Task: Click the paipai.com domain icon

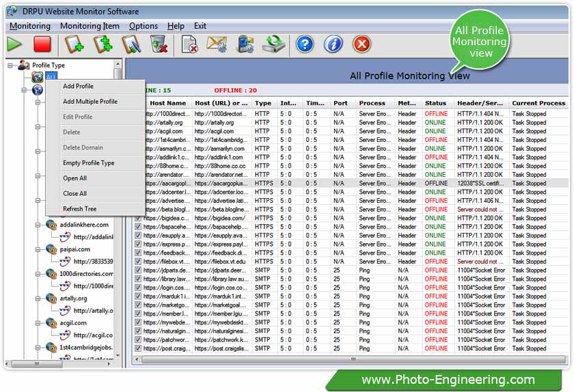Action: [51, 249]
